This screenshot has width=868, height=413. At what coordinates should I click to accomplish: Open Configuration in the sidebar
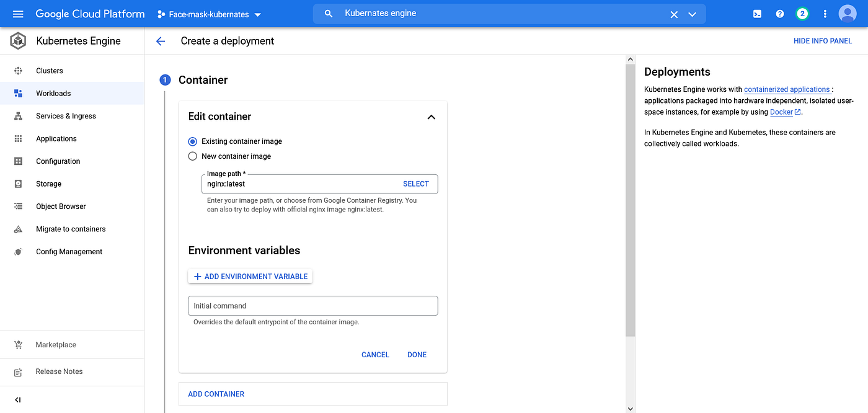pos(72,161)
